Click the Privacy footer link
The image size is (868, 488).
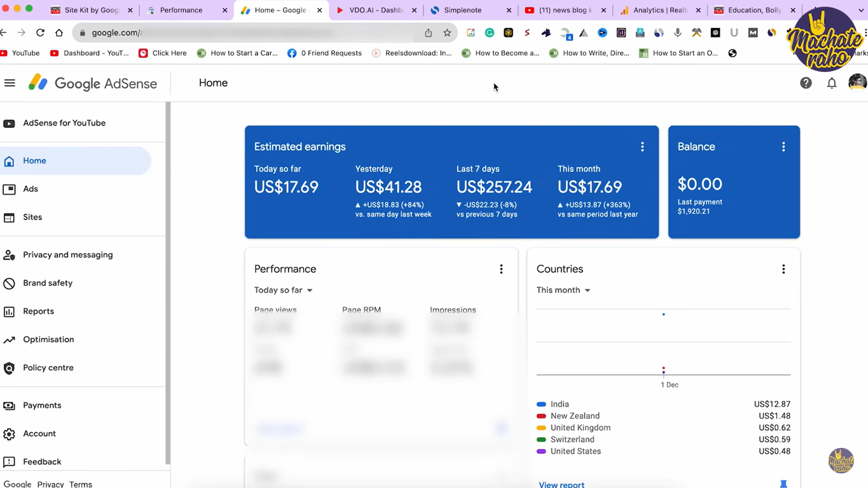click(x=50, y=484)
